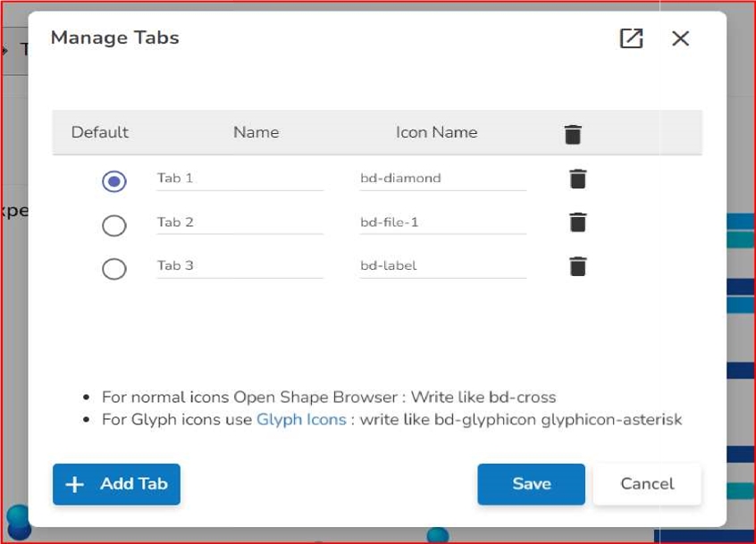
Task: Click the plus icon on Add Tab
Action: pyautogui.click(x=75, y=484)
